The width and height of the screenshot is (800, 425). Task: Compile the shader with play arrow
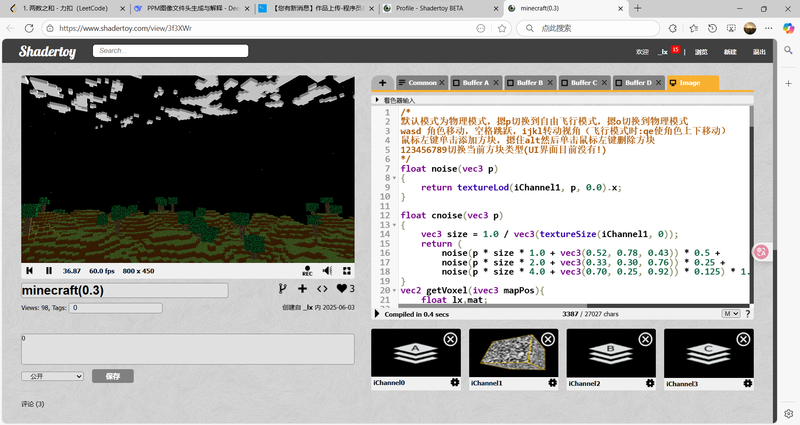pyautogui.click(x=378, y=314)
